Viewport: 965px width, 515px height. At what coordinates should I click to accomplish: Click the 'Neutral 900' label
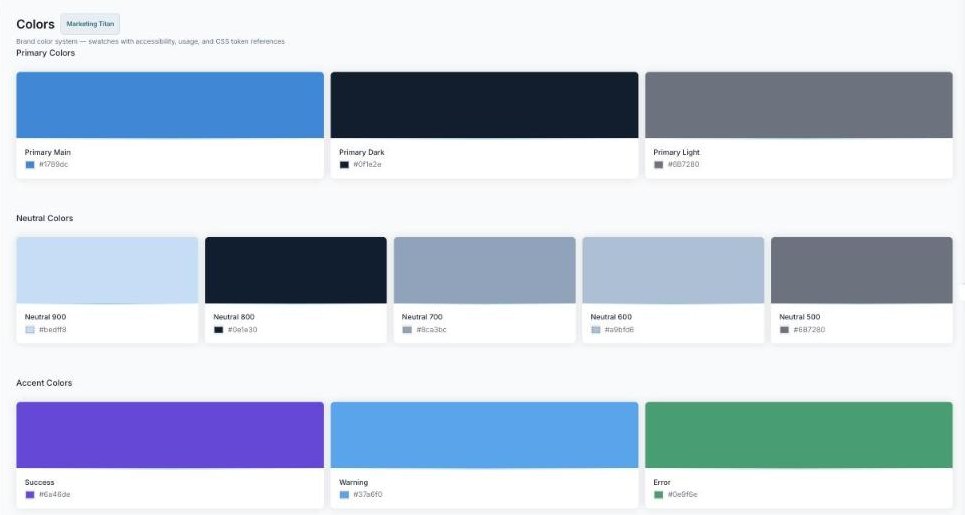tap(45, 317)
